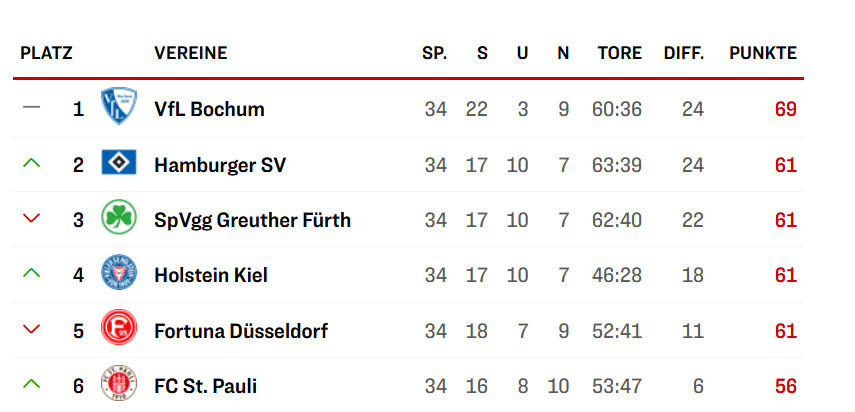Screen dimensions: 855x412
Task: Click the Hamburger SV diamond logo
Action: pos(119,162)
